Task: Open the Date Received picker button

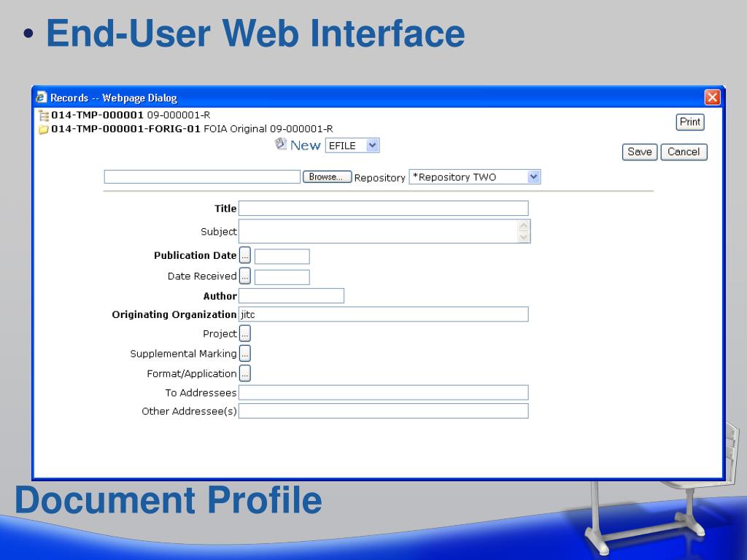Action: [x=245, y=276]
